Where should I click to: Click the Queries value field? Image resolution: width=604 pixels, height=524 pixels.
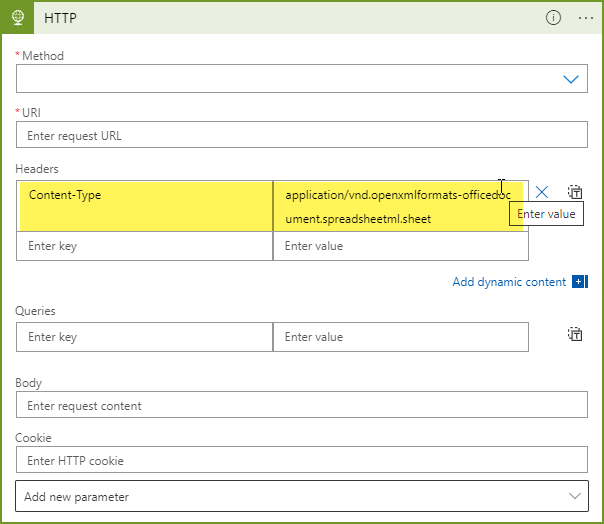click(x=400, y=337)
